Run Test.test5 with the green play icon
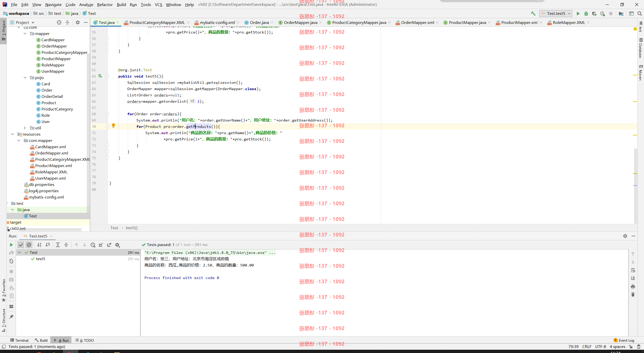Screen dimensions: 644x353 (578, 14)
